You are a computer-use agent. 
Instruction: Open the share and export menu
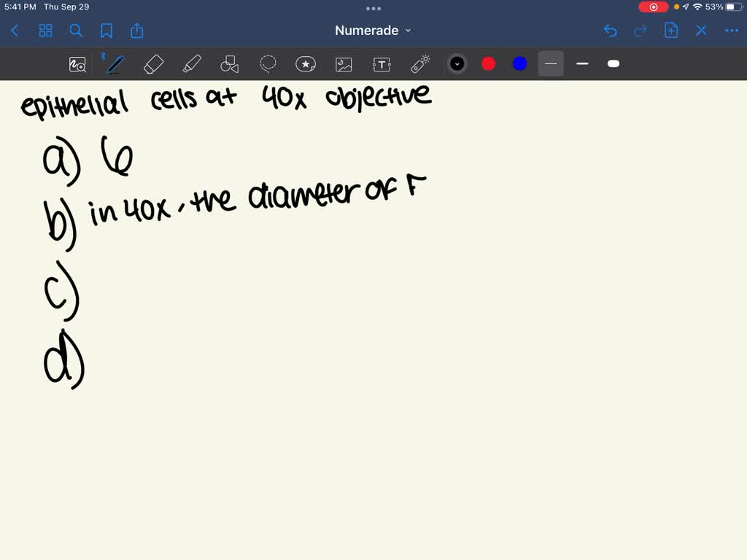137,31
